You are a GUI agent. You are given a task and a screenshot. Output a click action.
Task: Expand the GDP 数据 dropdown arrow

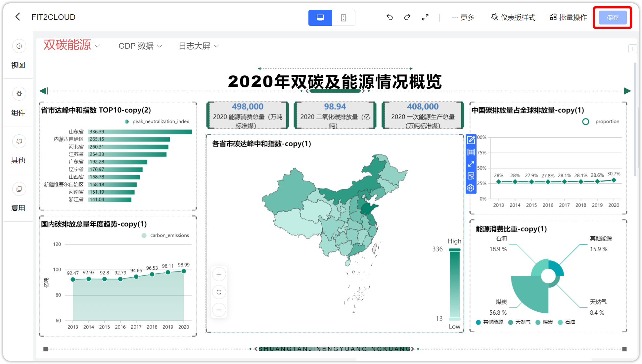pyautogui.click(x=160, y=46)
